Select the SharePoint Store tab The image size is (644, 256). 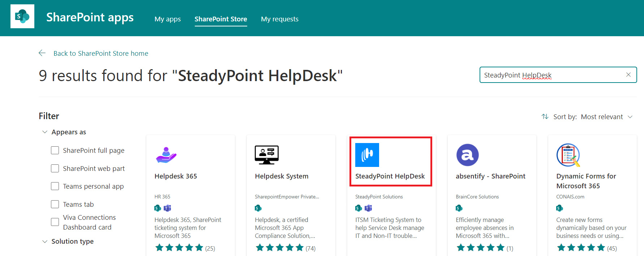click(x=221, y=19)
